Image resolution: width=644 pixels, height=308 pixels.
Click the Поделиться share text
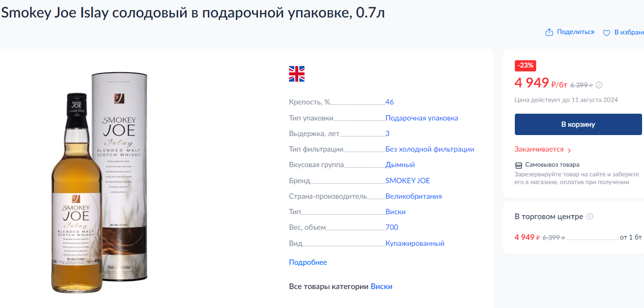576,32
